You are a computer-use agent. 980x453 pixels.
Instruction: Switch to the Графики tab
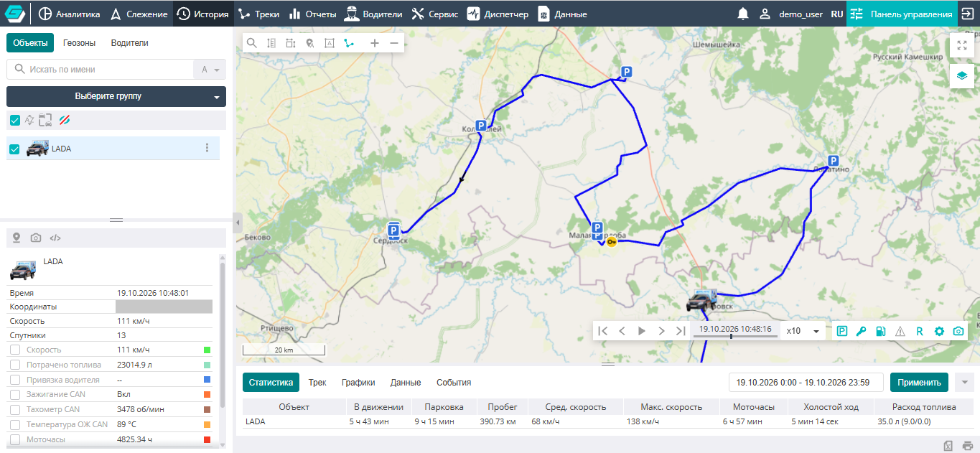(x=358, y=383)
